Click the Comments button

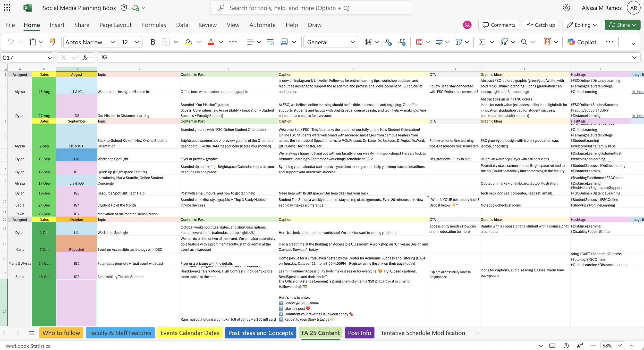click(499, 25)
